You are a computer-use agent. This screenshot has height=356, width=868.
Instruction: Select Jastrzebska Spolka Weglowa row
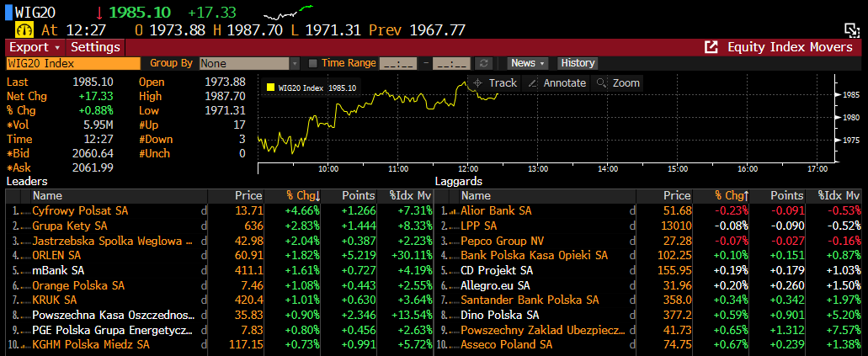pos(219,241)
